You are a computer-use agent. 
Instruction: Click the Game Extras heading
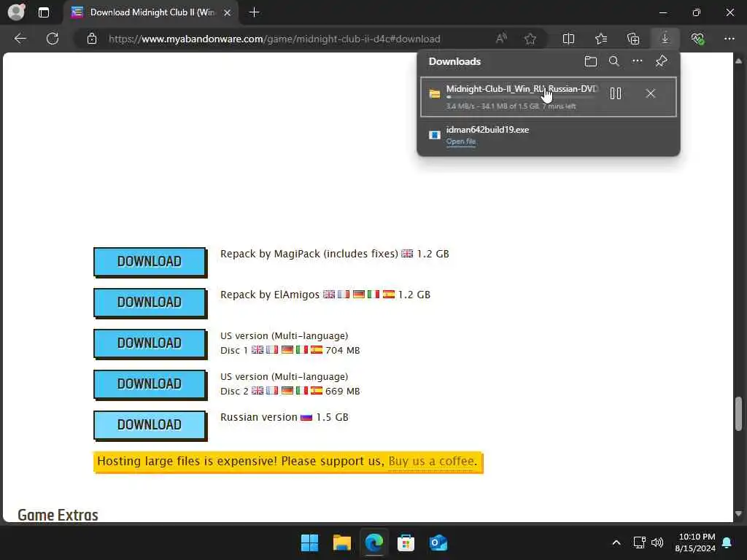point(58,516)
